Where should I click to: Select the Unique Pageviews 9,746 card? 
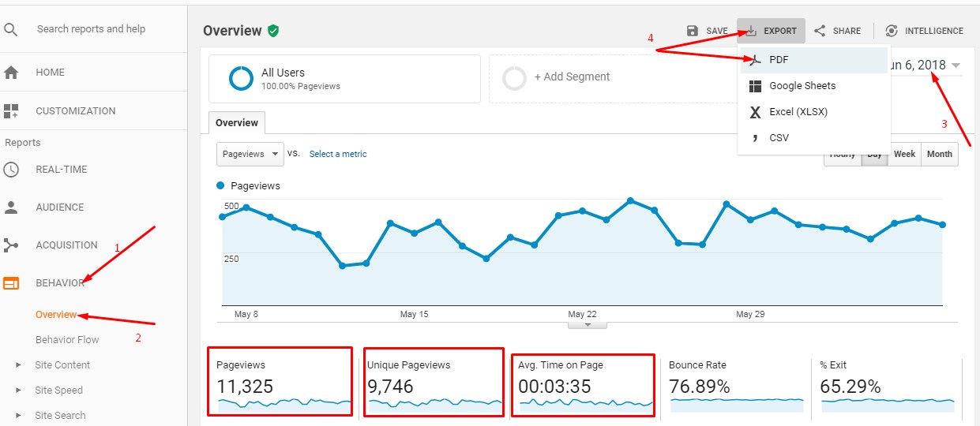[x=434, y=382]
